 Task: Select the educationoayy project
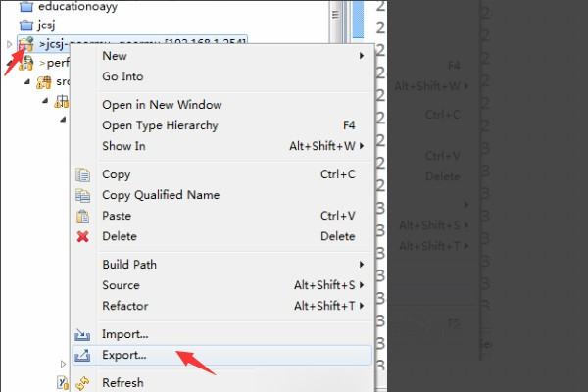coord(77,7)
